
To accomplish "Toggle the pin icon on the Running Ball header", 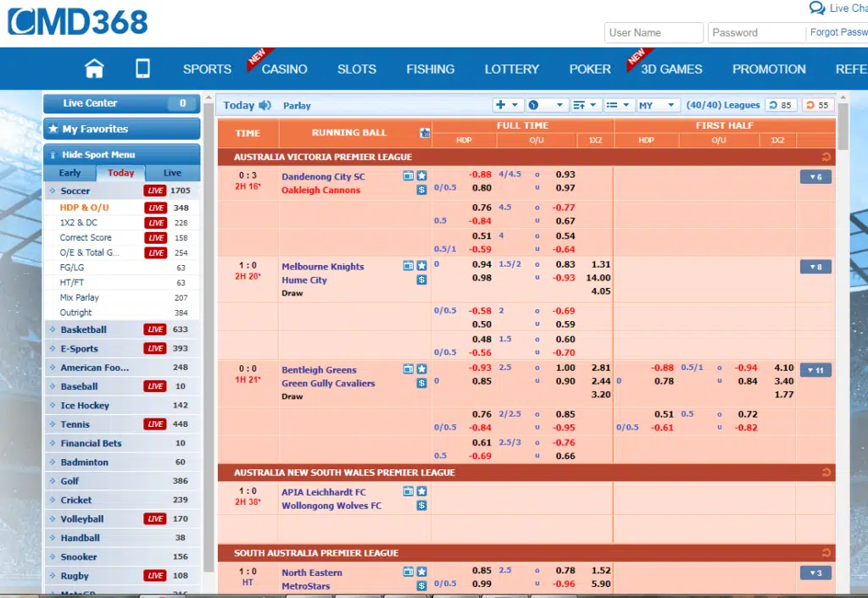I will pyautogui.click(x=424, y=132).
